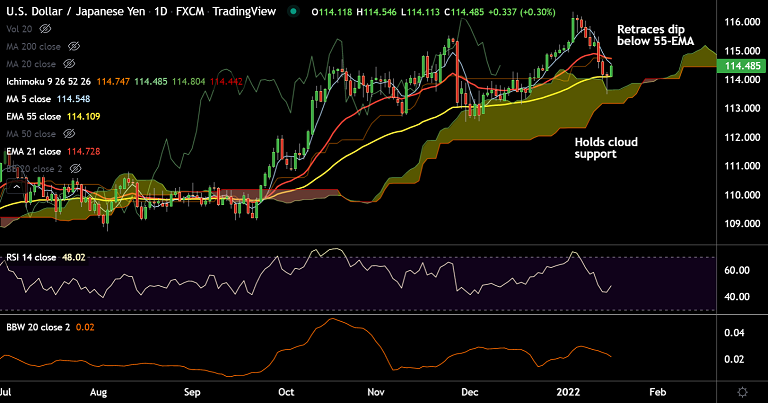Click the Vol 20 indicator label
The height and width of the screenshot is (403, 768).
click(19, 29)
